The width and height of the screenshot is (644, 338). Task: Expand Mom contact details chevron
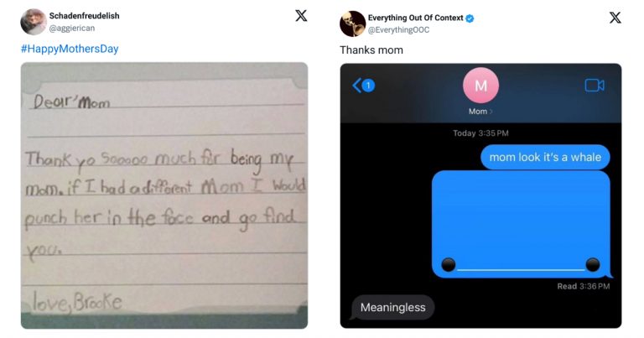click(491, 112)
